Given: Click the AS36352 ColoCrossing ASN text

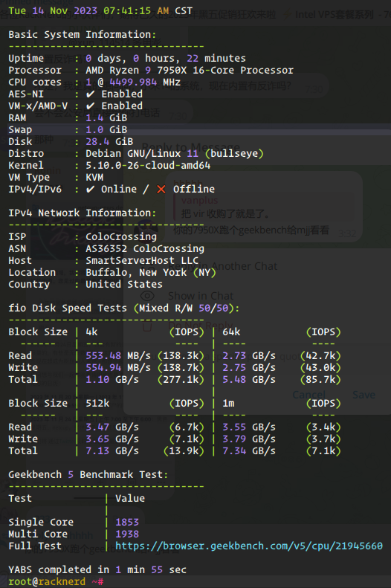Looking at the screenshot, I should pos(145,248).
